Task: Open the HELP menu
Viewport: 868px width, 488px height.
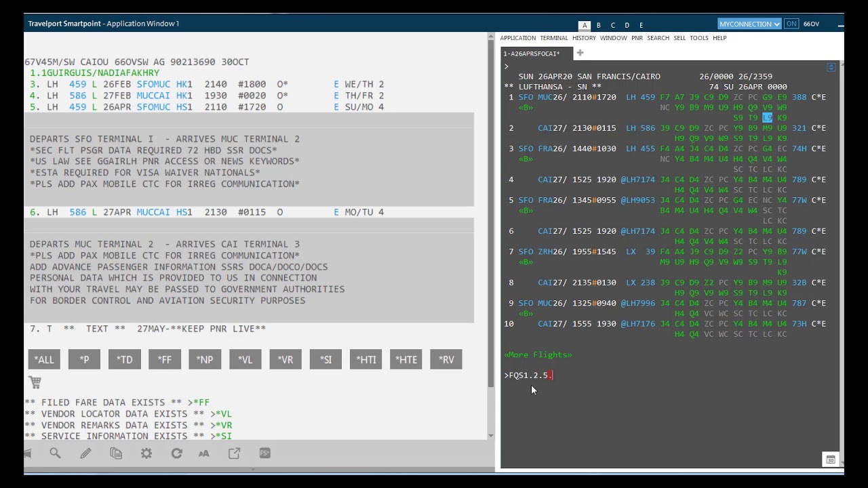Action: [719, 38]
